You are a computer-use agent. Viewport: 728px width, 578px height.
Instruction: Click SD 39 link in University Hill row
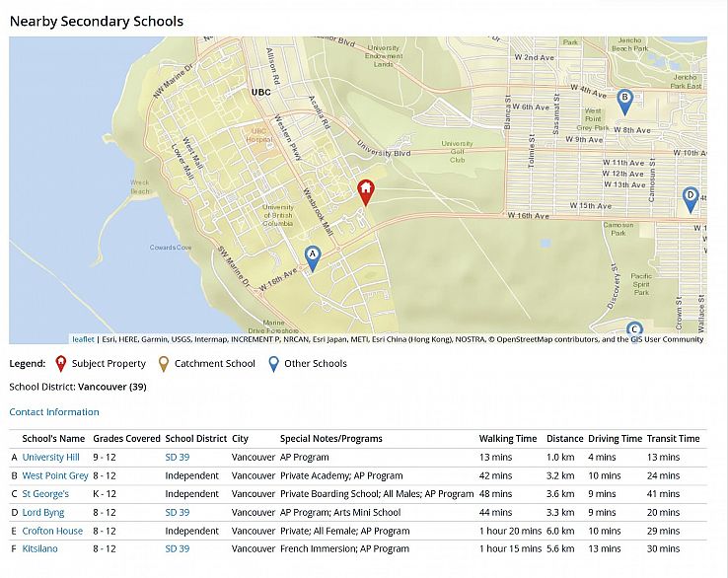(x=178, y=458)
